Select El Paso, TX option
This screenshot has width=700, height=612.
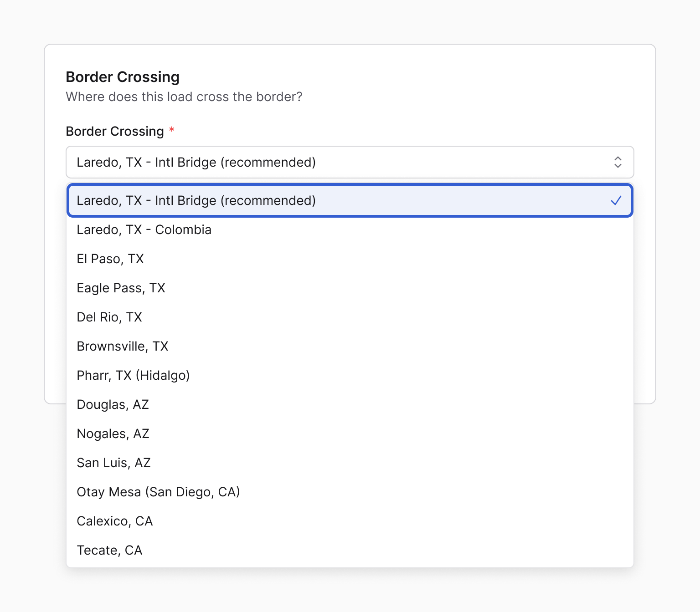(x=350, y=259)
